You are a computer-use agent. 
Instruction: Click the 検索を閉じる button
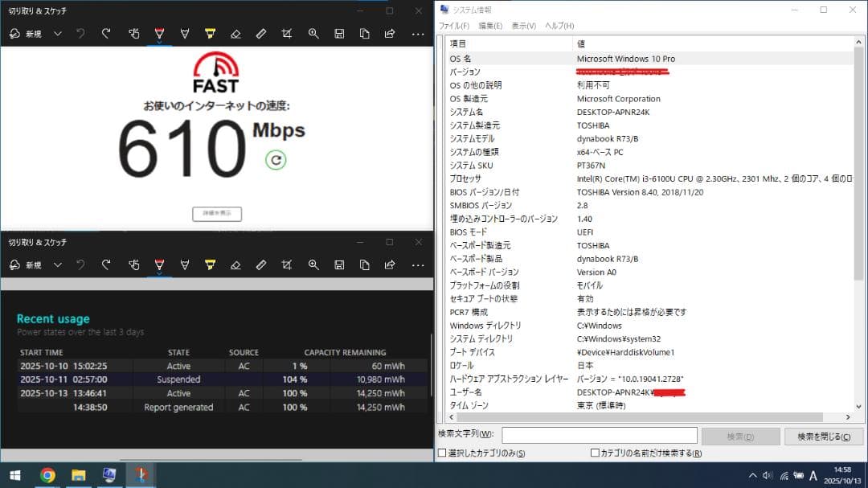coord(824,437)
